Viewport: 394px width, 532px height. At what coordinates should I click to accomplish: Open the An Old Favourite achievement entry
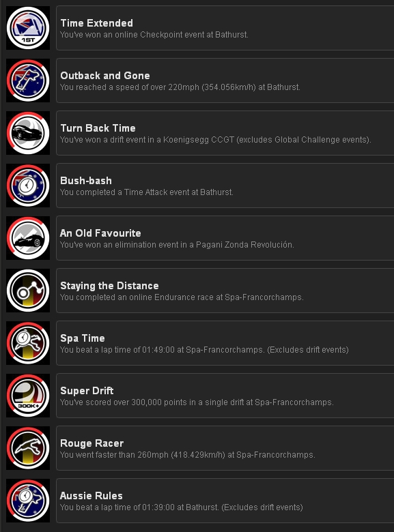click(225, 238)
